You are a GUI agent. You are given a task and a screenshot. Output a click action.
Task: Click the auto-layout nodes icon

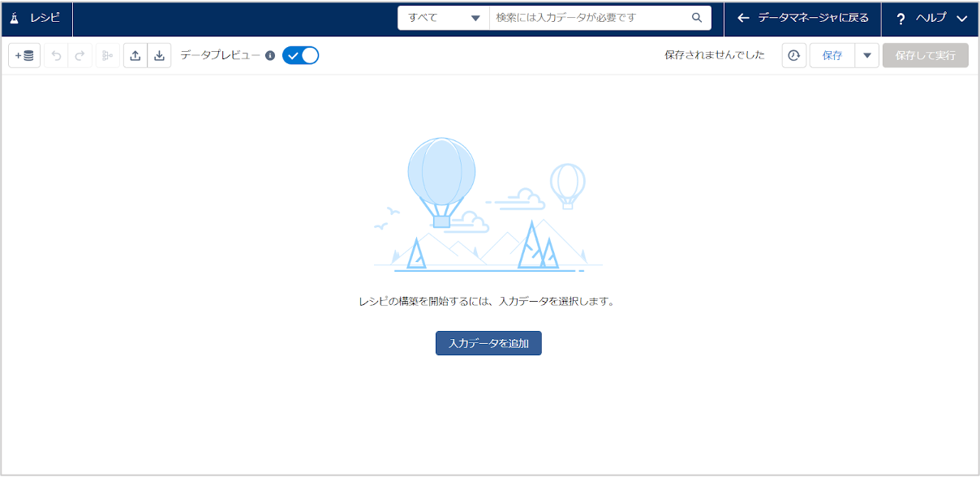pos(107,56)
